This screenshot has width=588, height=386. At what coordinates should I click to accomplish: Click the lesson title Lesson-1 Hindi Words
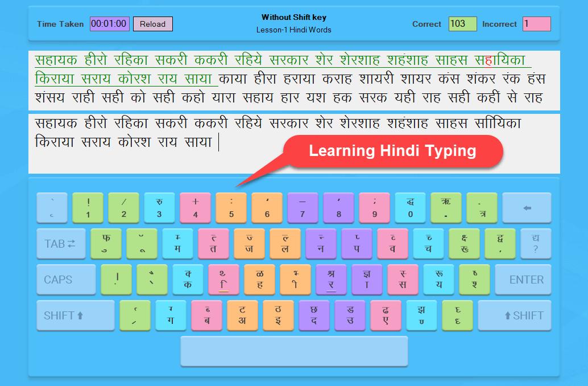pyautogui.click(x=293, y=30)
